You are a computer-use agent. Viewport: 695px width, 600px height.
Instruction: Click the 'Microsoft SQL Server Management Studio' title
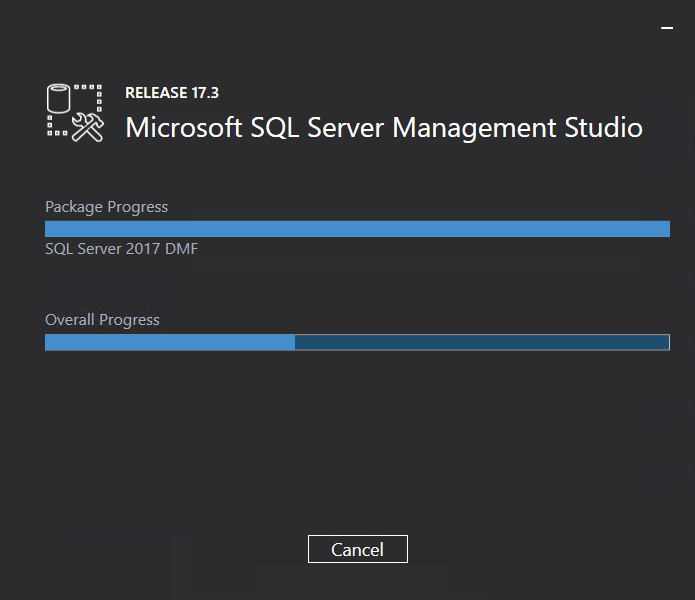point(384,128)
